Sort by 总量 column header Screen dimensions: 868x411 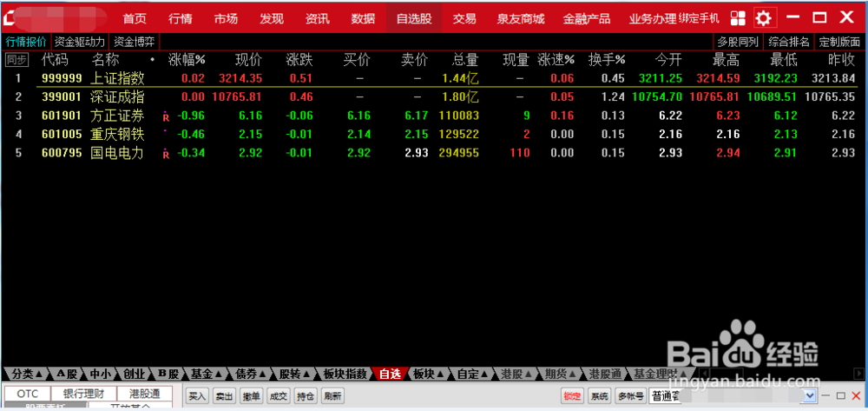point(465,60)
